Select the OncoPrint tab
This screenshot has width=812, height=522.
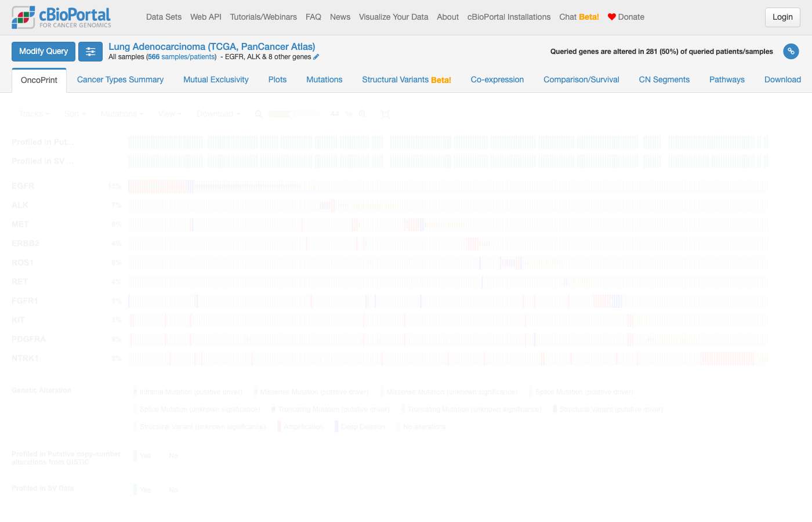[39, 80]
